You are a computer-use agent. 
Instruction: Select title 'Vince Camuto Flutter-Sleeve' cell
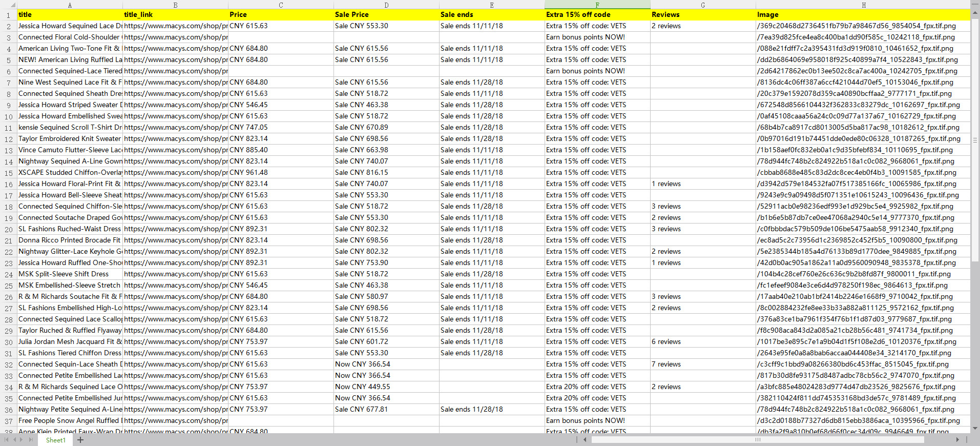tap(70, 150)
